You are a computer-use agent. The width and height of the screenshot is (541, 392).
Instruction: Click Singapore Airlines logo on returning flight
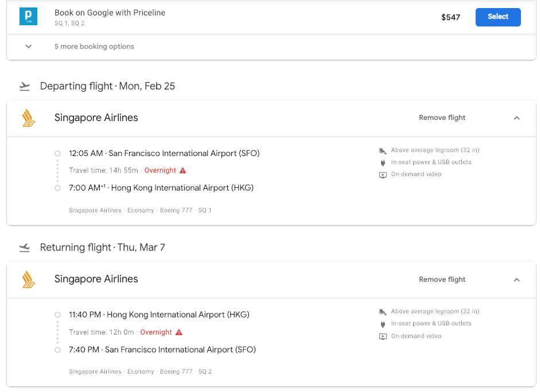pos(28,280)
